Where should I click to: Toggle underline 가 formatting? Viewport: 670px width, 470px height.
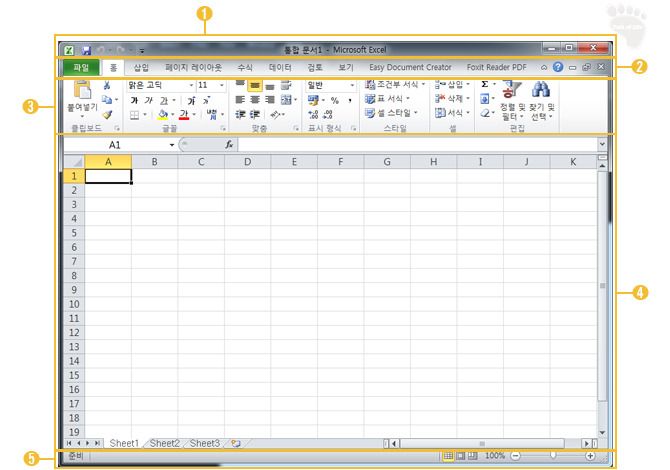[x=164, y=101]
